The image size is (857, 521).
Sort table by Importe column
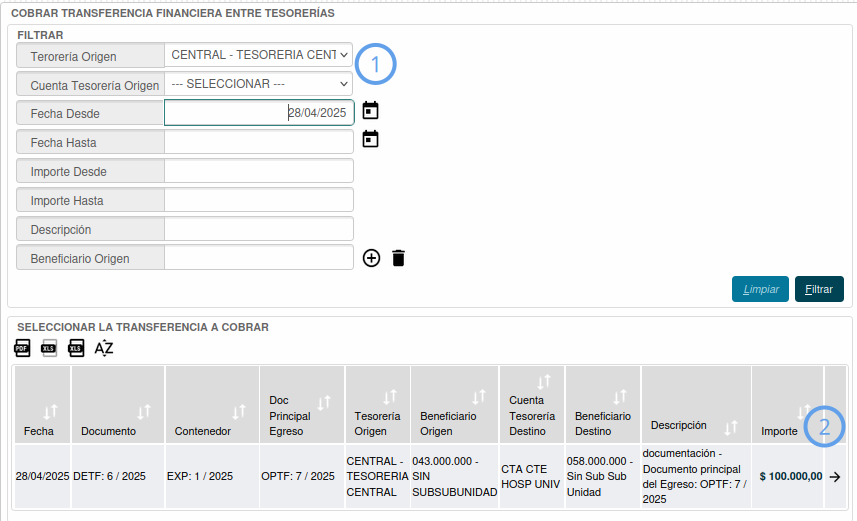pyautogui.click(x=803, y=412)
